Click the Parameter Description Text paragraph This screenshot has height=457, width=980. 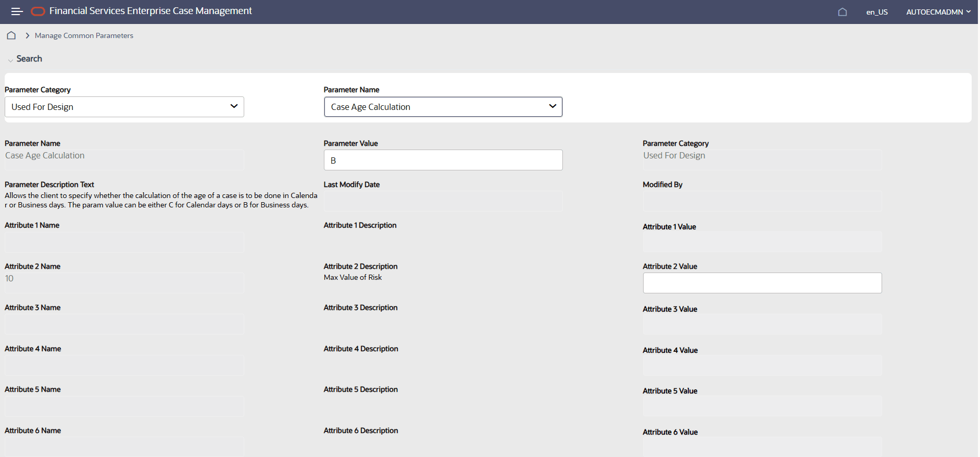tap(161, 200)
